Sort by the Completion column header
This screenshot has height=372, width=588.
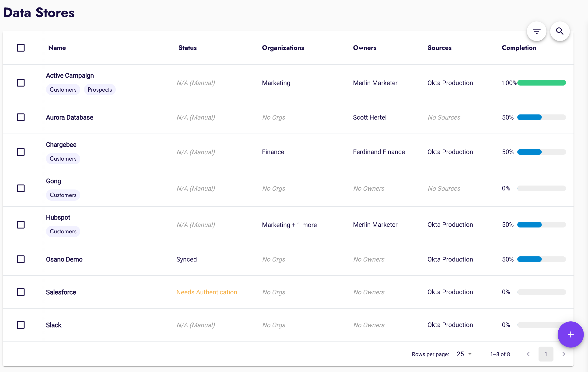pos(519,48)
